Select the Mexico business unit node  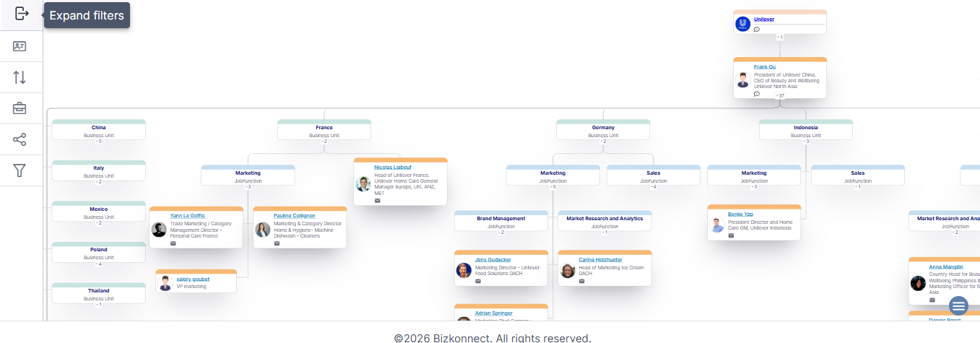(x=99, y=211)
